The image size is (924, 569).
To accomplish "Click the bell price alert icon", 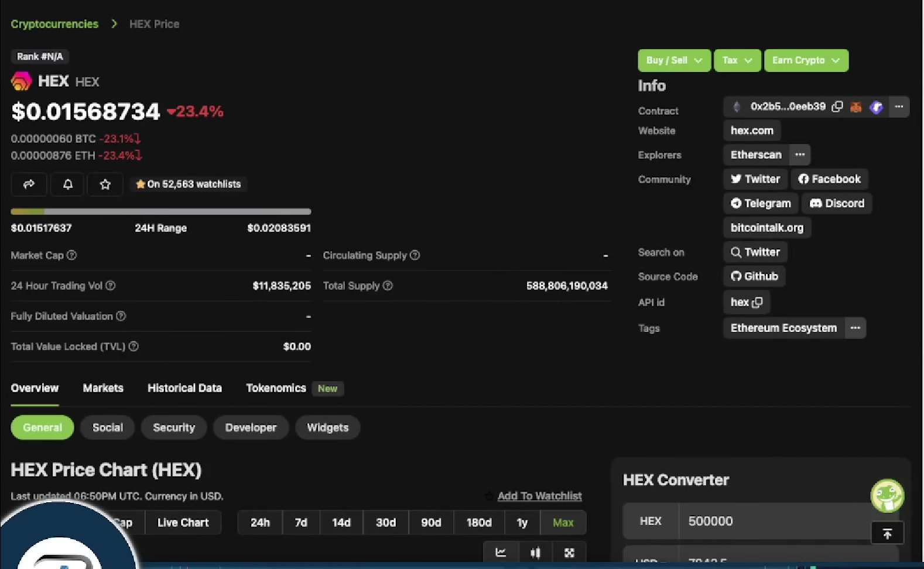I will coord(68,184).
